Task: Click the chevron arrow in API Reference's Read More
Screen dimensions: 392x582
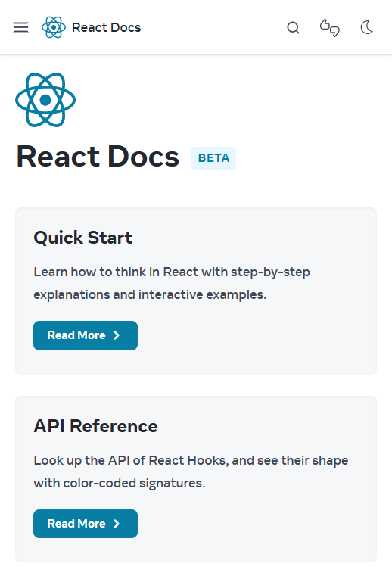Action: point(117,524)
